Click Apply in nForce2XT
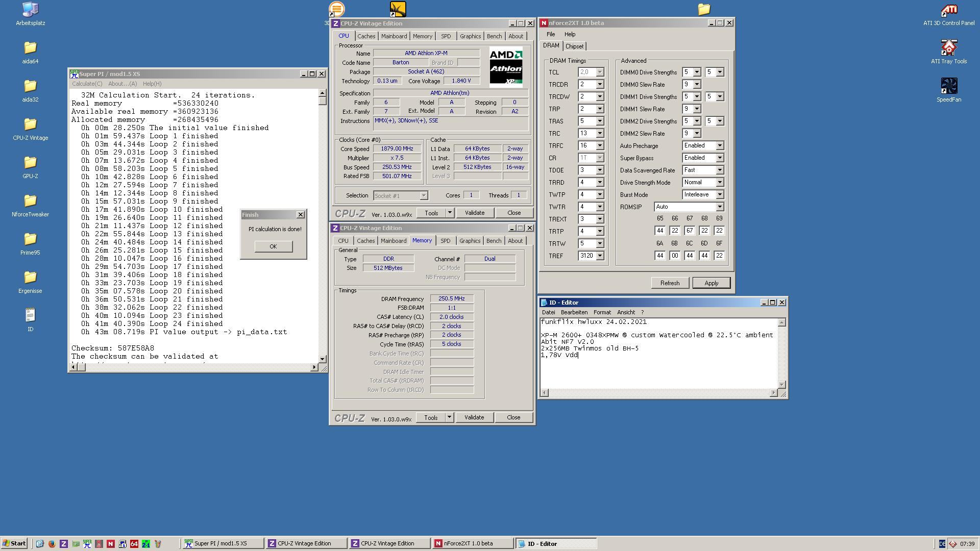The image size is (980, 551). [711, 283]
